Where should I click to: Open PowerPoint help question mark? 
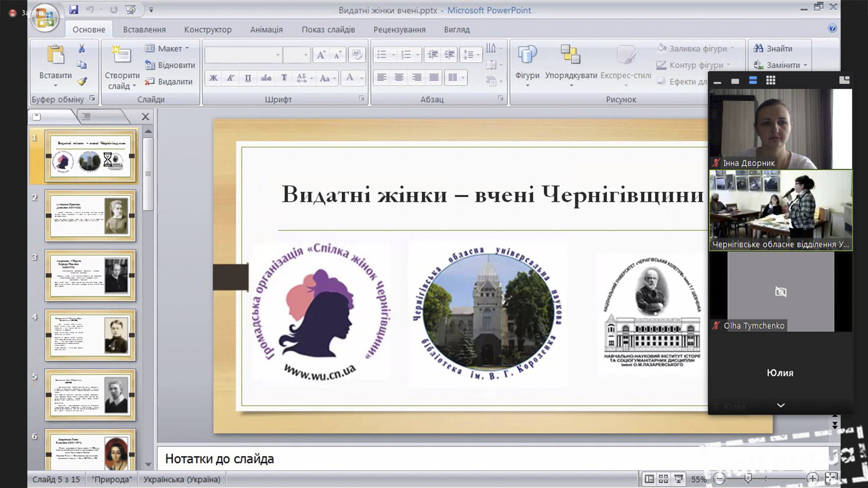pyautogui.click(x=832, y=28)
